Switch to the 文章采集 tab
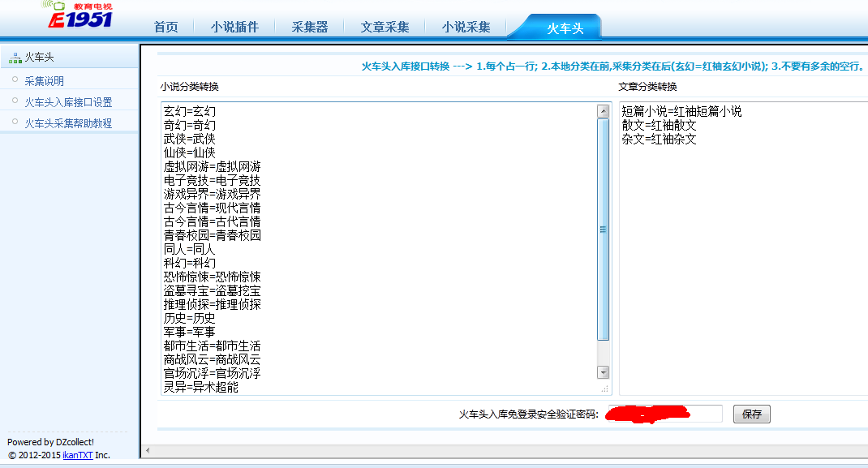The height and width of the screenshot is (468, 868). [385, 27]
